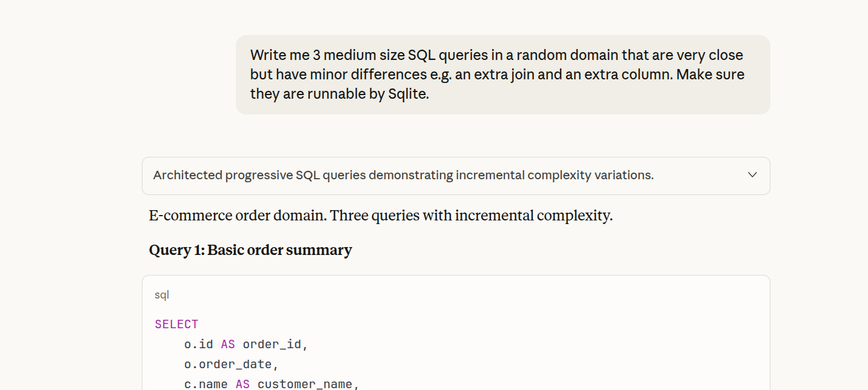Click the 'order_id' alias text
Screen dimensions: 868x390
[275, 343]
